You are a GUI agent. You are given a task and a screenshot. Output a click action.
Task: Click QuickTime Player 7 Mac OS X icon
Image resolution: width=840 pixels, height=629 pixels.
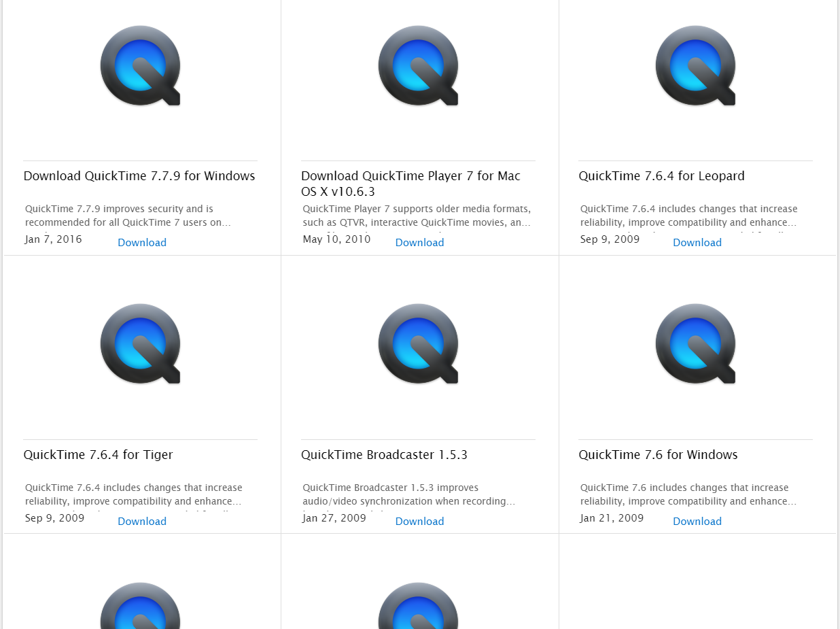[418, 66]
